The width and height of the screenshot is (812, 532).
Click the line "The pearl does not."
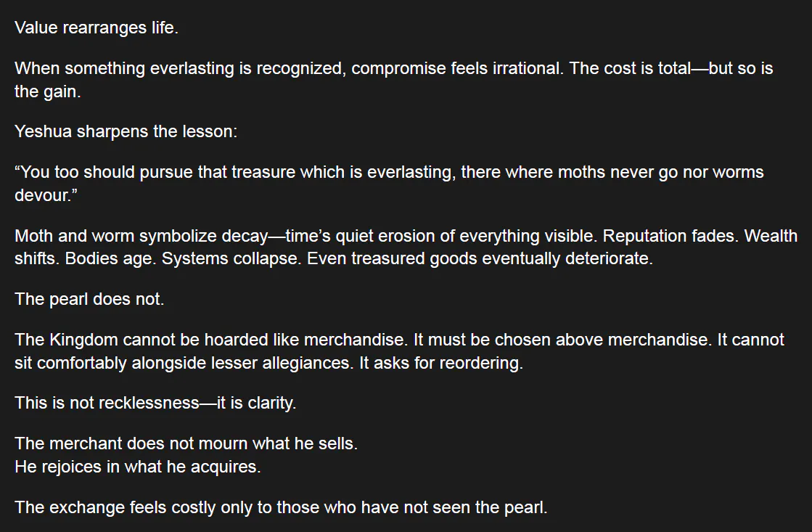89,299
